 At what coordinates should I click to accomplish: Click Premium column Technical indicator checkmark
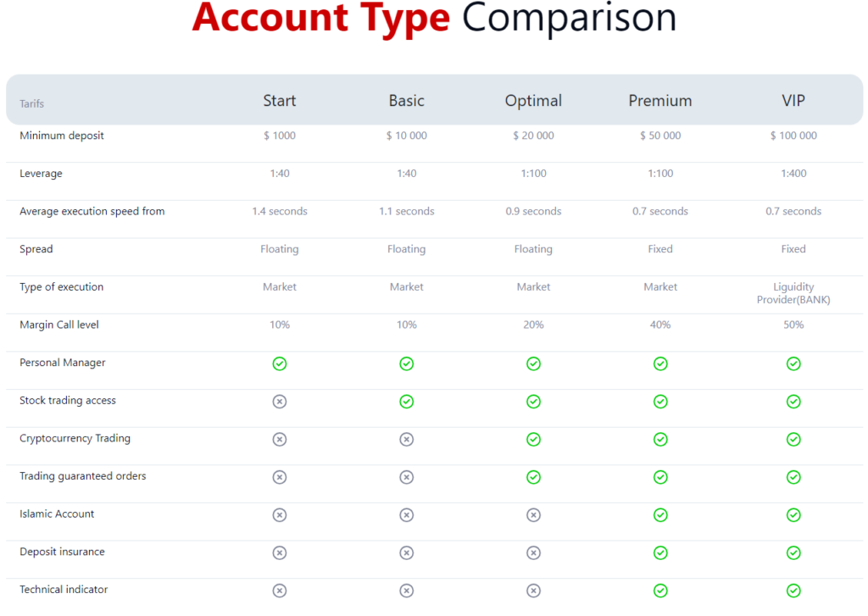coord(660,591)
